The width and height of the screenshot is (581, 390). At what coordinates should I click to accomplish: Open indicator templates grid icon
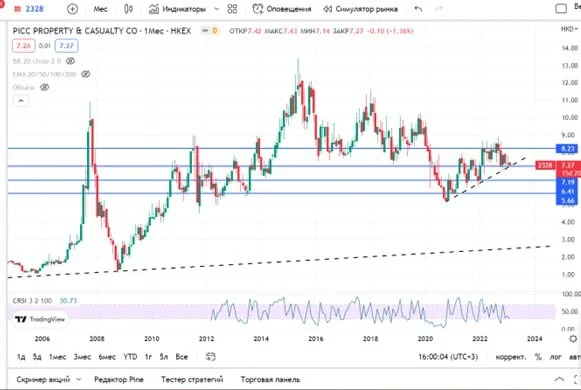(x=232, y=9)
